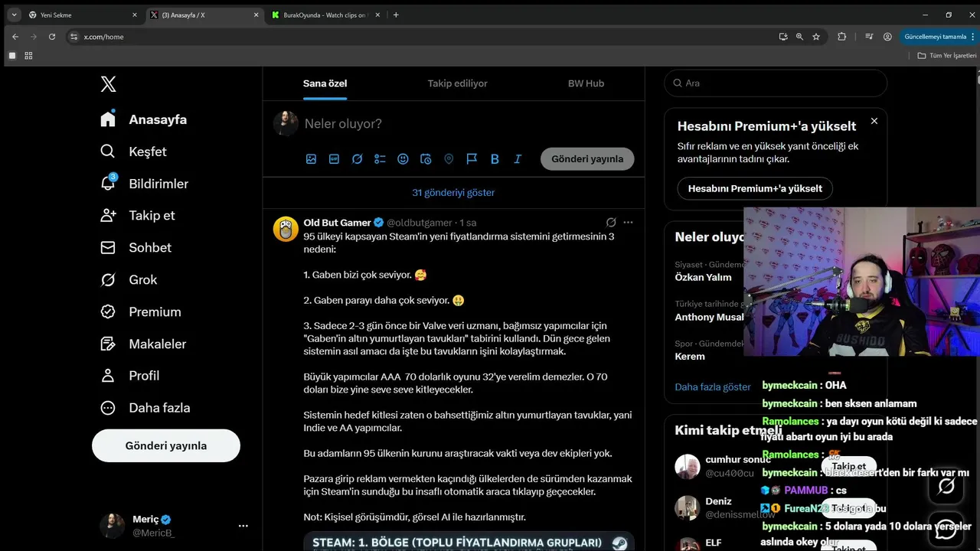This screenshot has height=551, width=980.
Task: Click Gönderi yayınla in the composer
Action: [587, 159]
